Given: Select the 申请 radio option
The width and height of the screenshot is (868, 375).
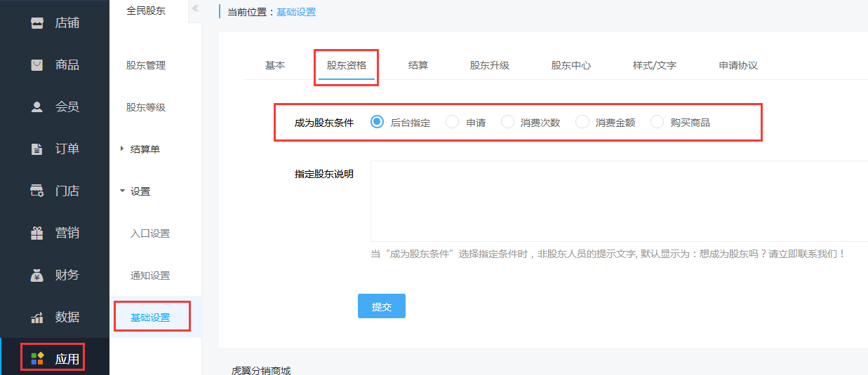Looking at the screenshot, I should [x=453, y=122].
